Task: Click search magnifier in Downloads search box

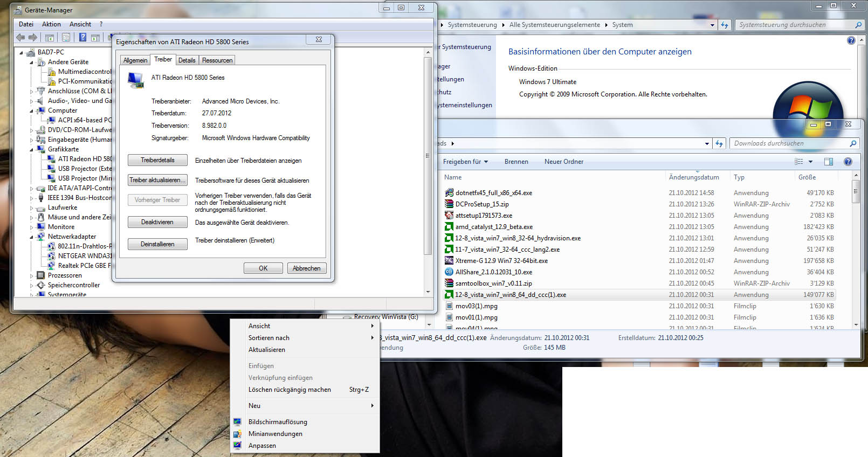Action: coord(853,143)
